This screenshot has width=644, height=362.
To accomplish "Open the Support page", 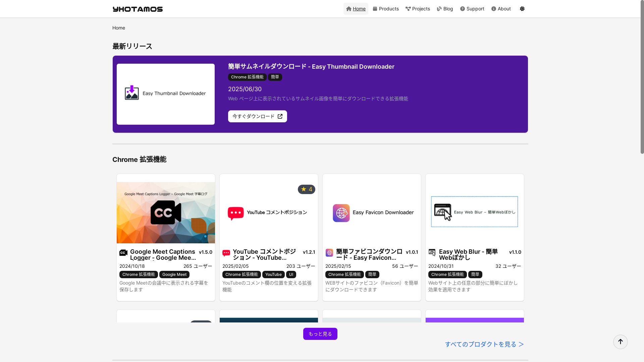I will [x=472, y=9].
